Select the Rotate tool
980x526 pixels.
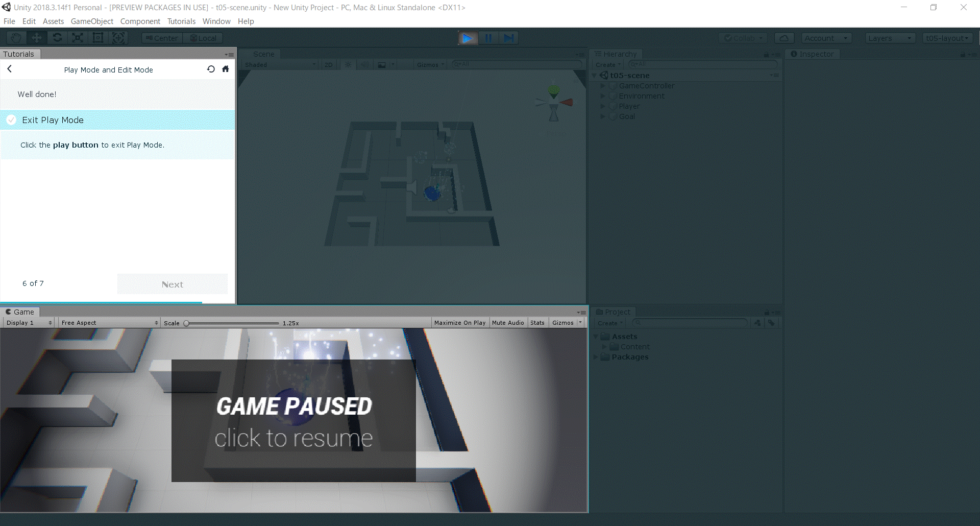[x=57, y=38]
